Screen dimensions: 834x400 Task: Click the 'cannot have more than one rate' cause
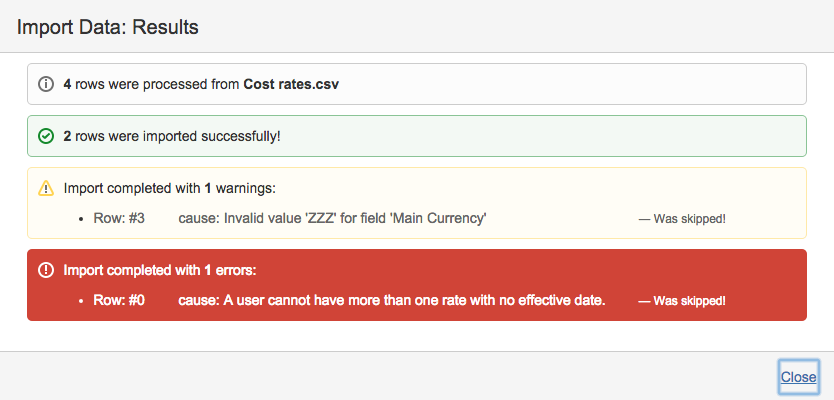tap(392, 300)
